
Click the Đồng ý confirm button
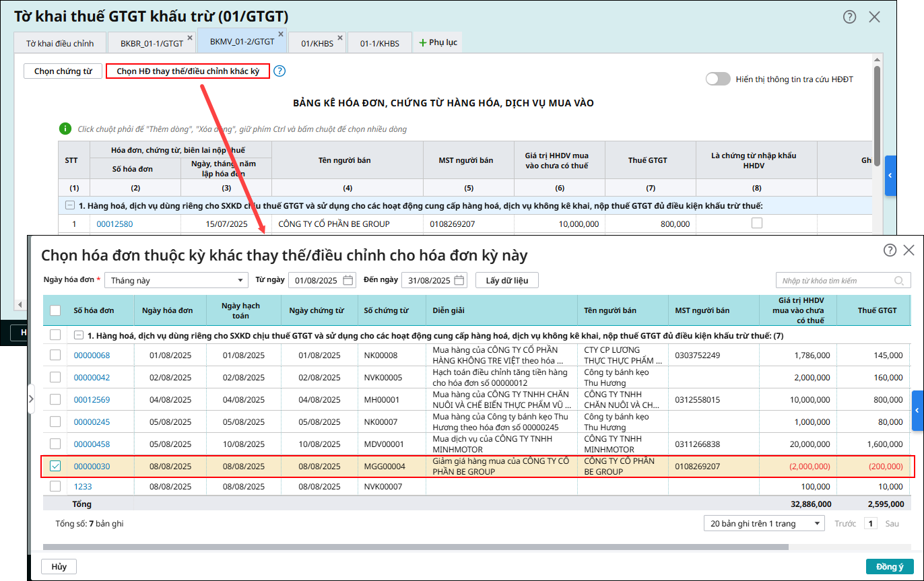[x=889, y=567]
